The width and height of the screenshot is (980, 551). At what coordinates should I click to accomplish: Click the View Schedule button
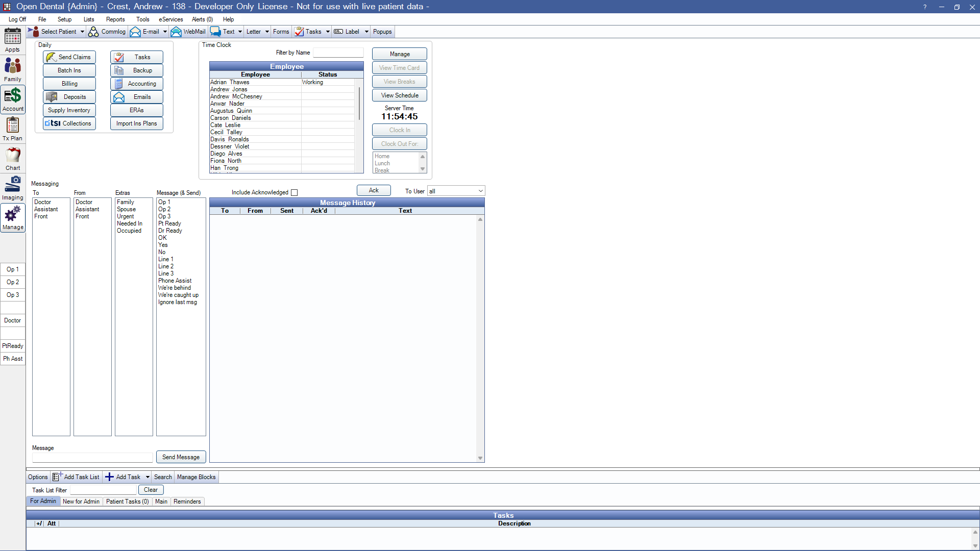399,95
